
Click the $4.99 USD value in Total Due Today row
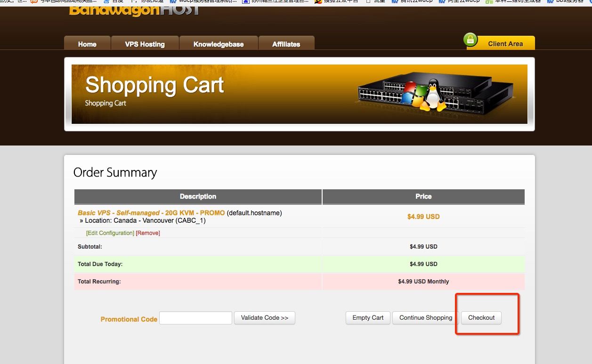click(423, 264)
